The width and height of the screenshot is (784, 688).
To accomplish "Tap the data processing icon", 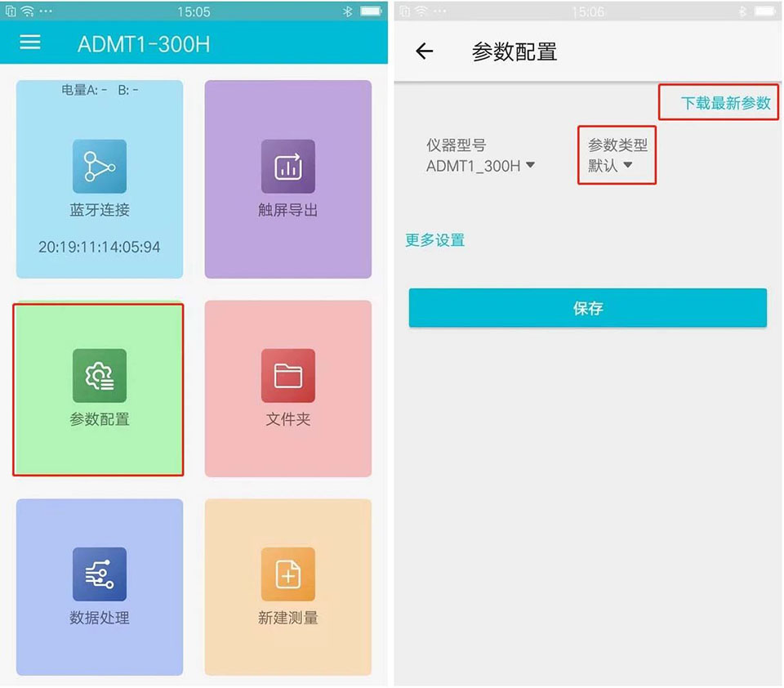I will [x=100, y=574].
